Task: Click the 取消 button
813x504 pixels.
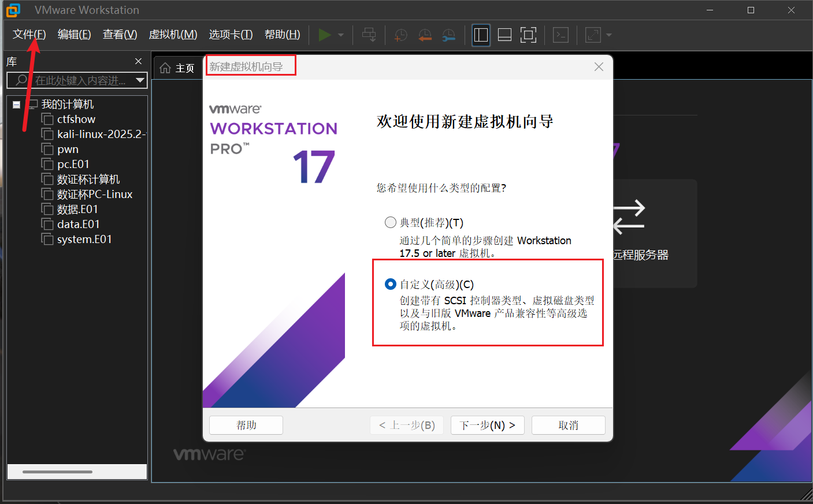Action: [568, 425]
